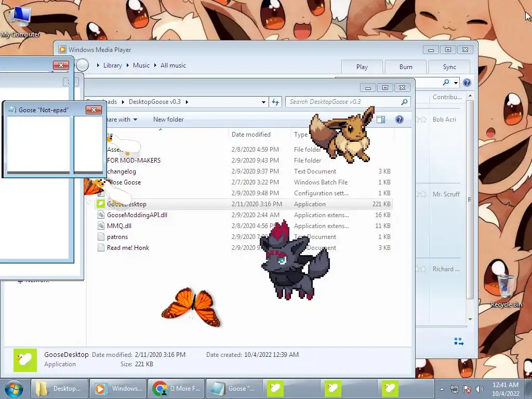Viewport: 532px width, 399px height.
Task: Click Bob Acri artist entry
Action: [444, 119]
